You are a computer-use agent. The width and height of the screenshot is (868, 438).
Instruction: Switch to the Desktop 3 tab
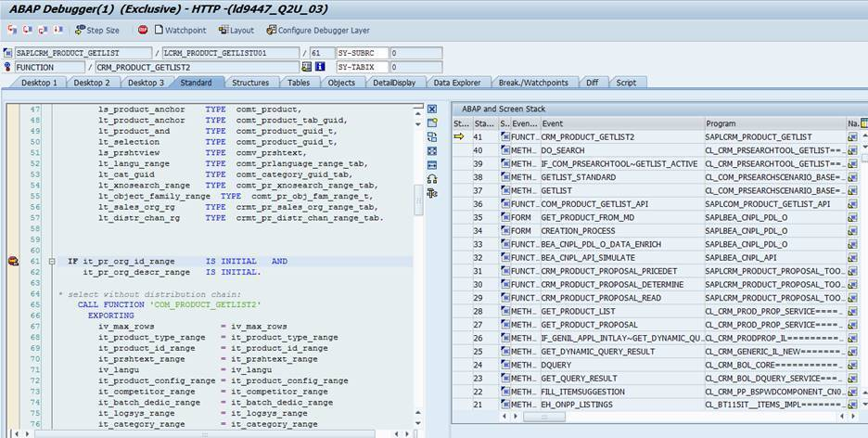point(147,83)
